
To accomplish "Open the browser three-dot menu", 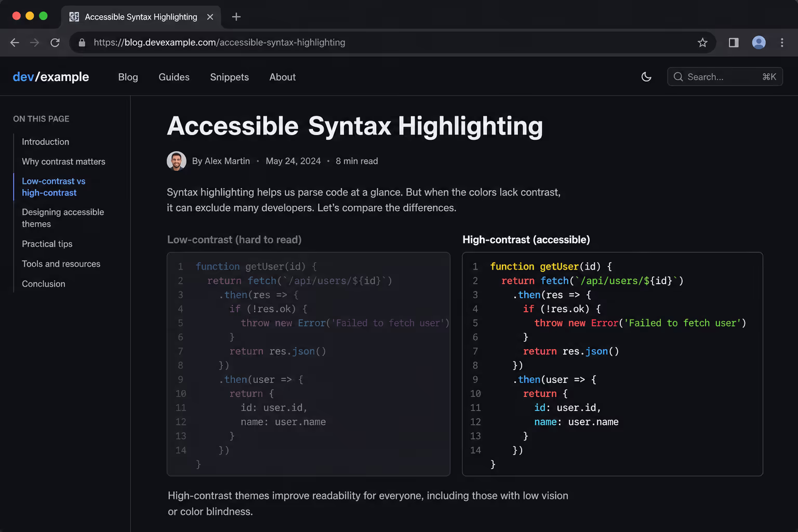I will point(782,43).
